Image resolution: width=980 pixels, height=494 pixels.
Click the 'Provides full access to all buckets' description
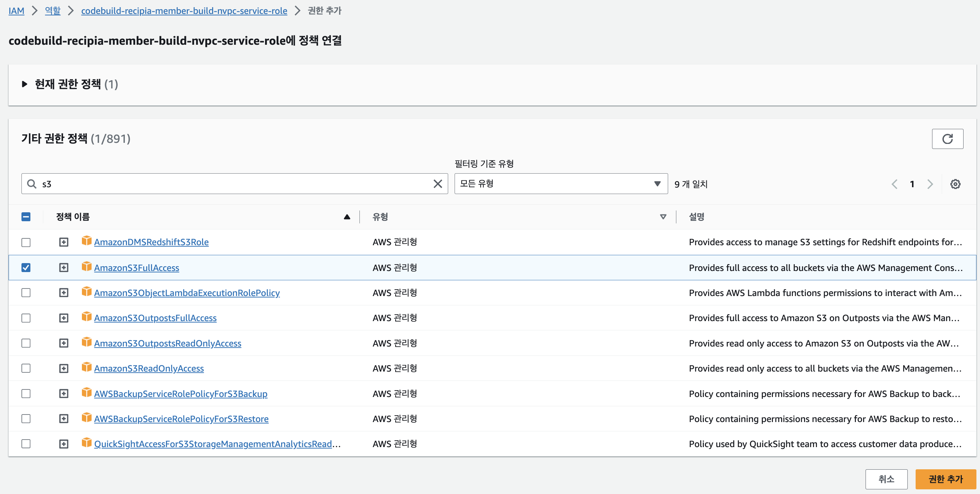point(825,268)
